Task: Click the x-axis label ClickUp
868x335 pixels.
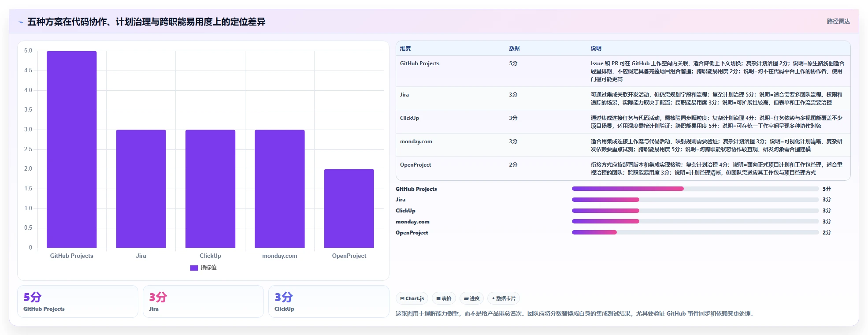Action: [x=210, y=256]
